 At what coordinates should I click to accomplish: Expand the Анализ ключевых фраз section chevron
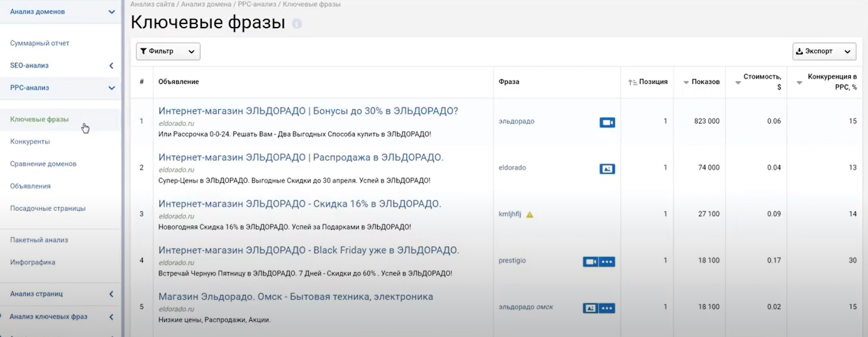[111, 317]
